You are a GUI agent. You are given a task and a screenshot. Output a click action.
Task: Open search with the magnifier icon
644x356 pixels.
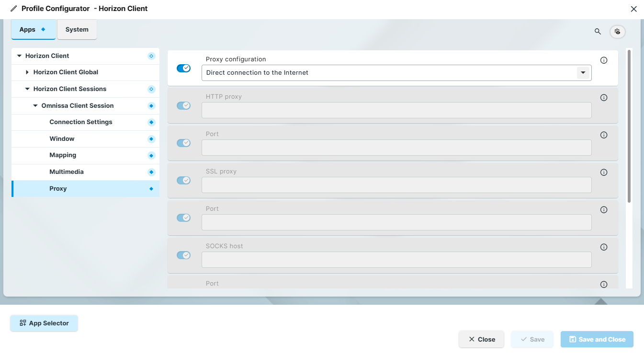coord(598,31)
